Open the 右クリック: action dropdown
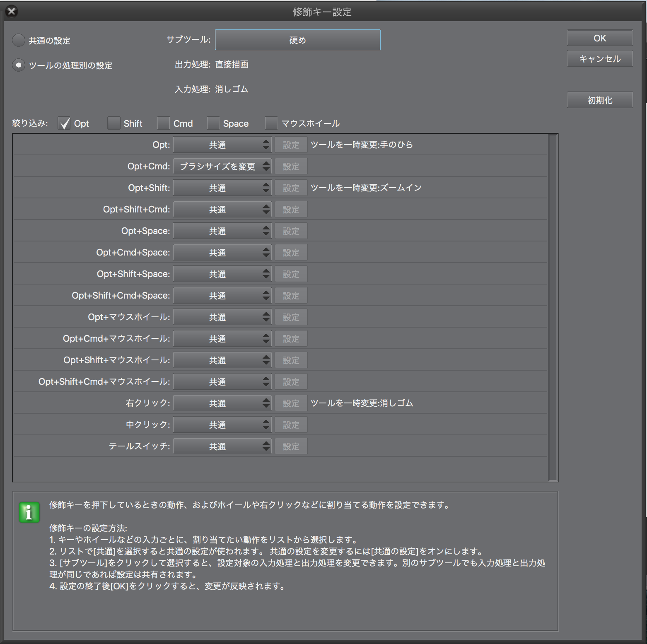The image size is (647, 644). click(222, 403)
